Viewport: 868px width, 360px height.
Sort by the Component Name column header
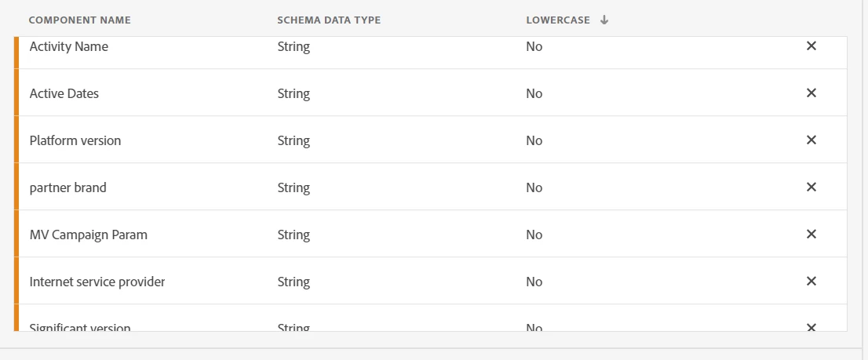pos(80,20)
